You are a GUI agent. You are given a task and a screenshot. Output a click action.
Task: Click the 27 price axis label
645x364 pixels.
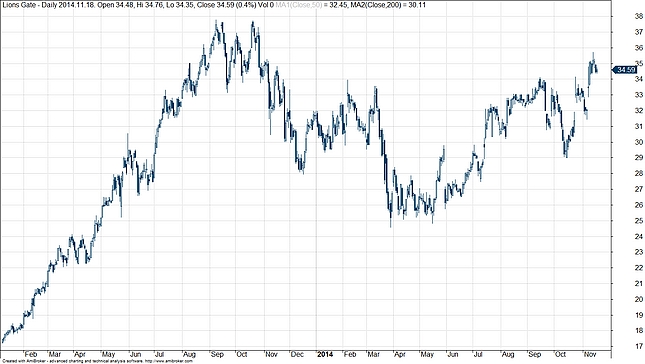[x=639, y=189]
